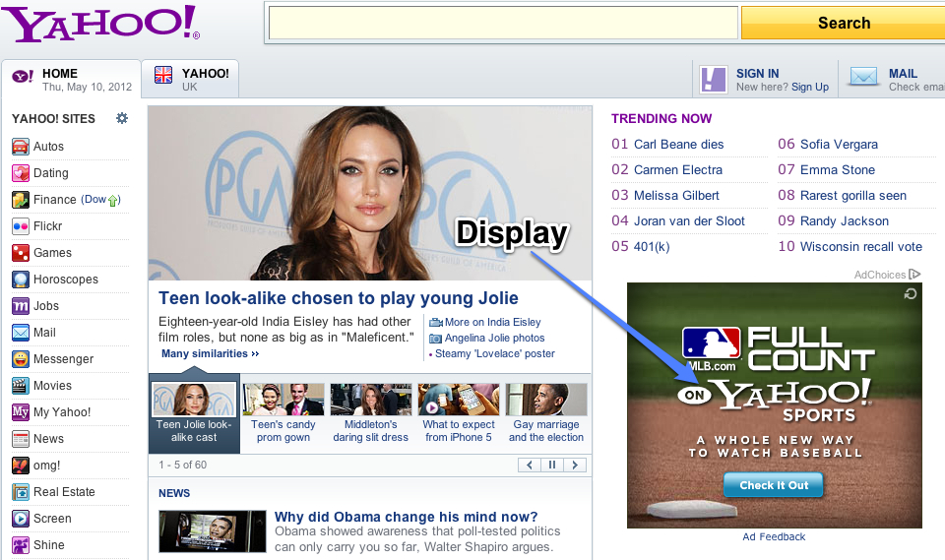The image size is (945, 560).
Task: Open the omg! icon
Action: (x=21, y=465)
